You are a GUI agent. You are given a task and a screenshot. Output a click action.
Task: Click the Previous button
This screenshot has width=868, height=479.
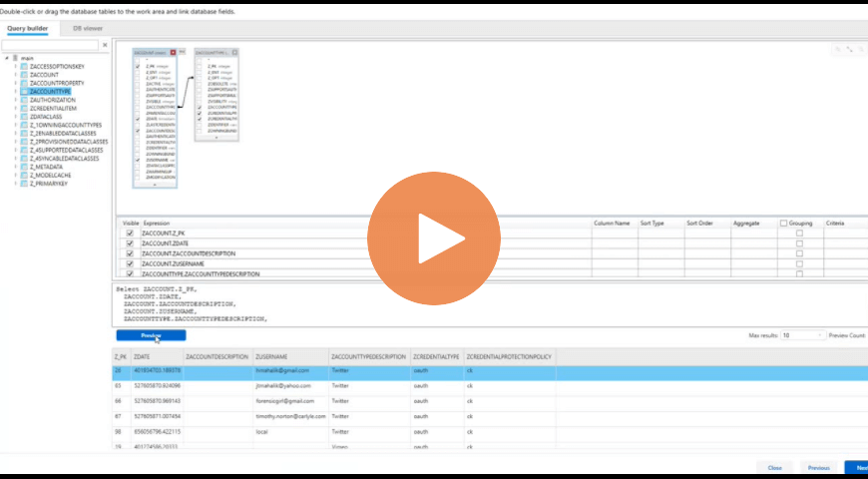pos(818,467)
